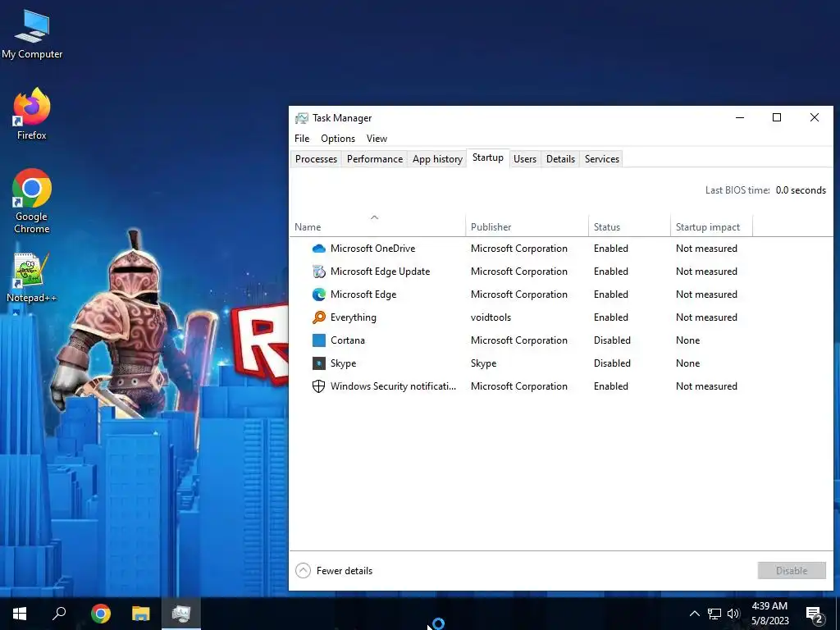This screenshot has height=630, width=840.
Task: Open the Windows Start menu
Action: [20, 614]
